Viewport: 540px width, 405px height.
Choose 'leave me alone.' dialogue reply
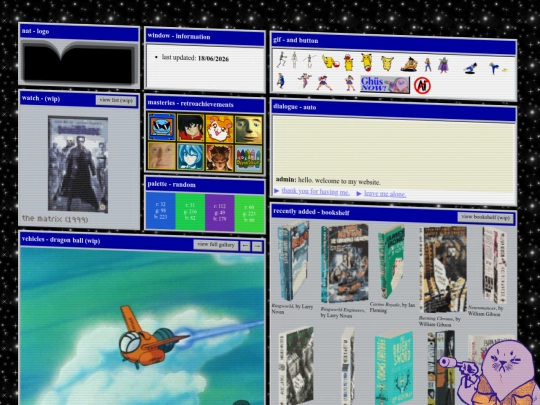click(385, 194)
